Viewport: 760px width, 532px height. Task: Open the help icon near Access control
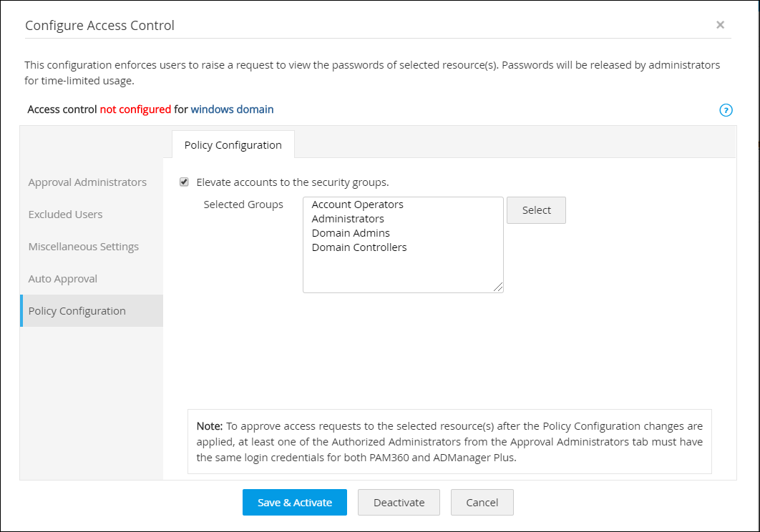(726, 110)
